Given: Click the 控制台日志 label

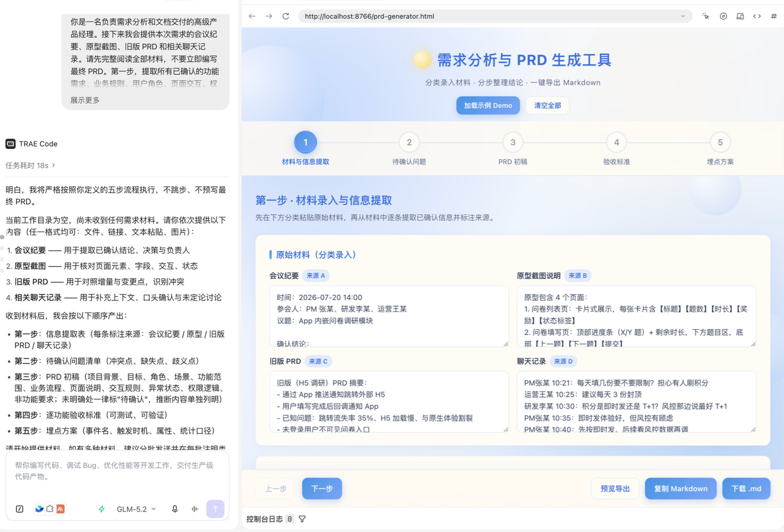Looking at the screenshot, I should (264, 519).
